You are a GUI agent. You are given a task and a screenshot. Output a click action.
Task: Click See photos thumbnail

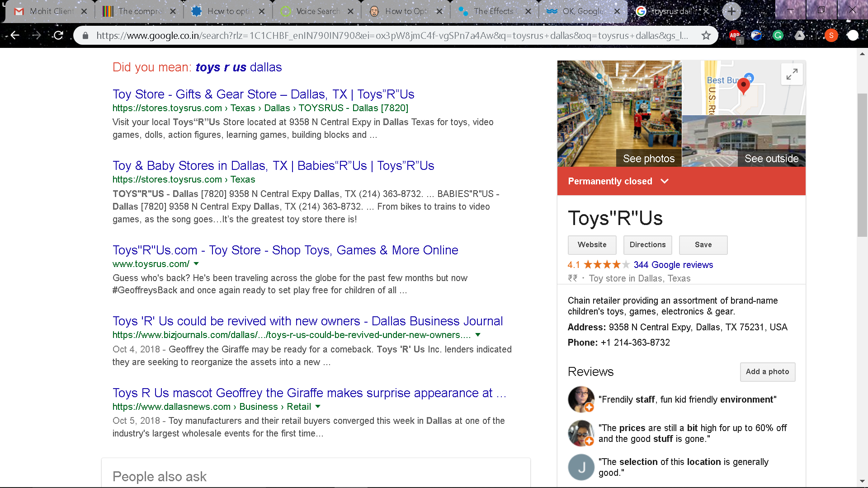(x=619, y=114)
